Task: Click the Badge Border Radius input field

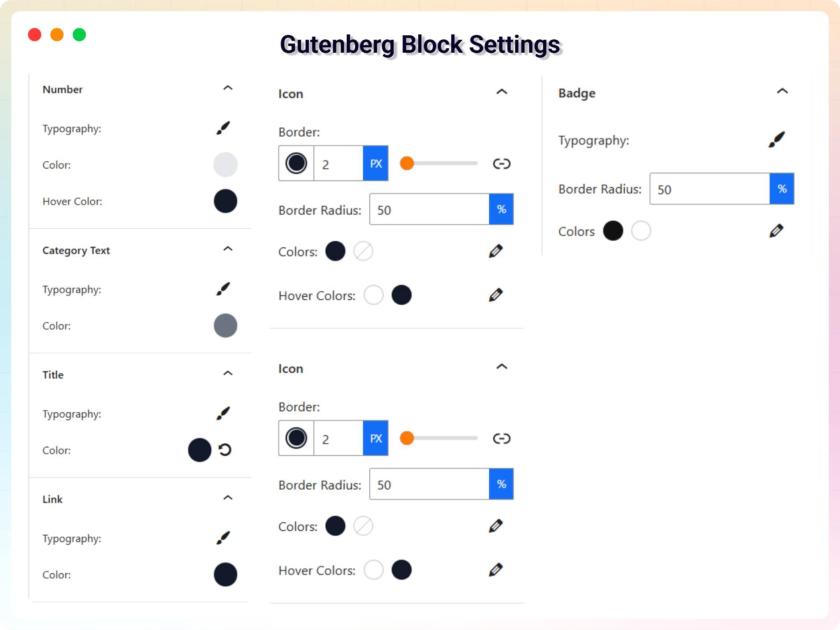Action: (709, 189)
